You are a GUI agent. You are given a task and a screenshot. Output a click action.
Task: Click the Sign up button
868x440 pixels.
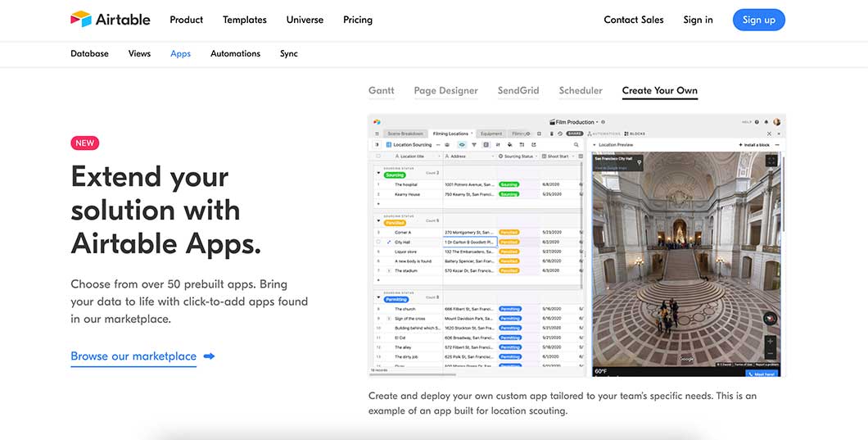click(x=758, y=20)
